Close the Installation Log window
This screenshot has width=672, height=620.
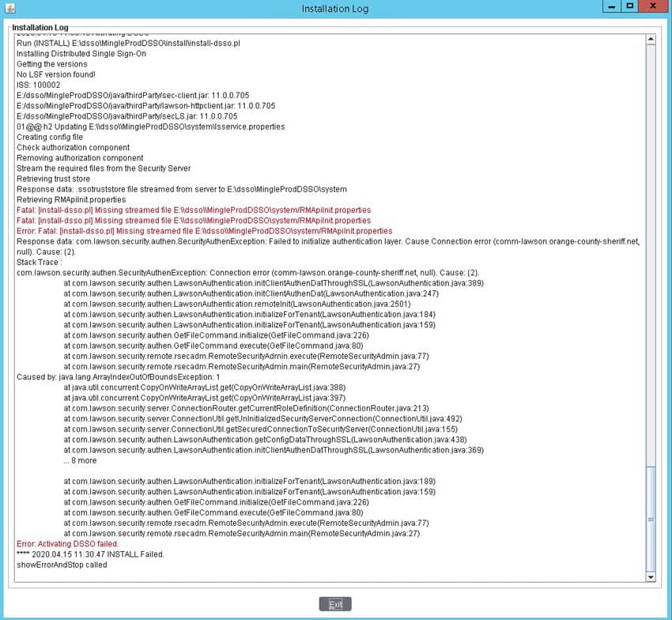point(653,6)
